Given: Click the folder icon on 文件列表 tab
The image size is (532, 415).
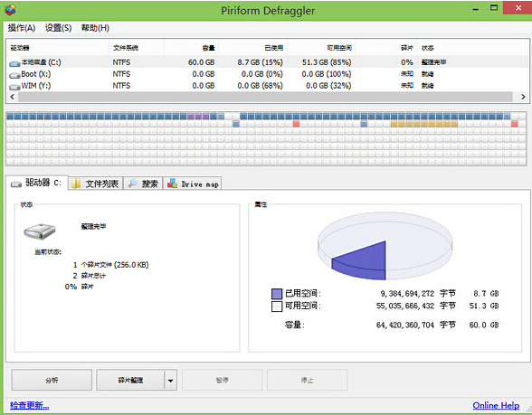Looking at the screenshot, I should [x=76, y=184].
